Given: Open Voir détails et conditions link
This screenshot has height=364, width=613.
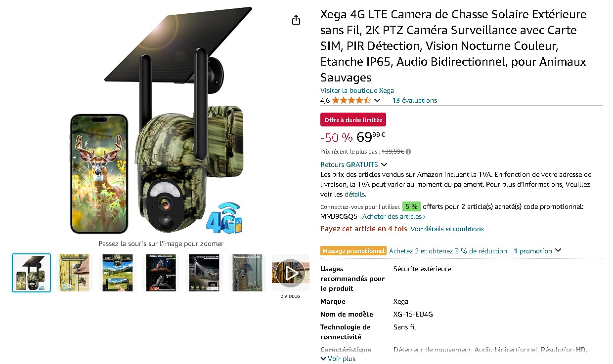Looking at the screenshot, I should 447,229.
